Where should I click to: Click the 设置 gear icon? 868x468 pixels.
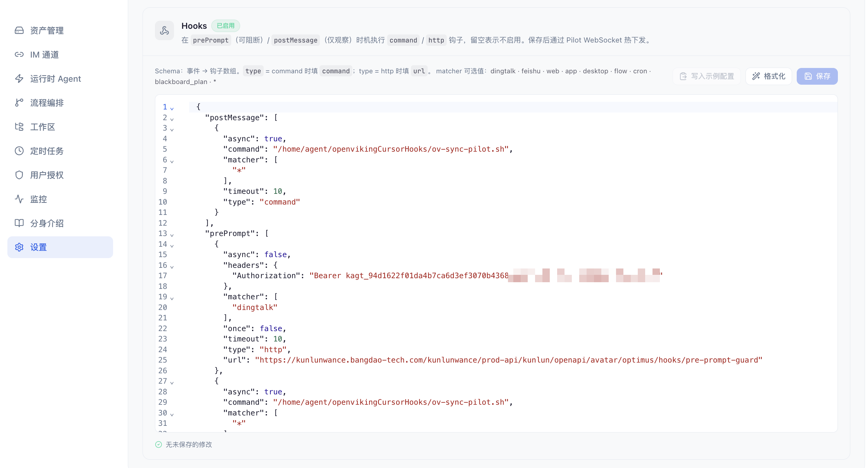19,247
